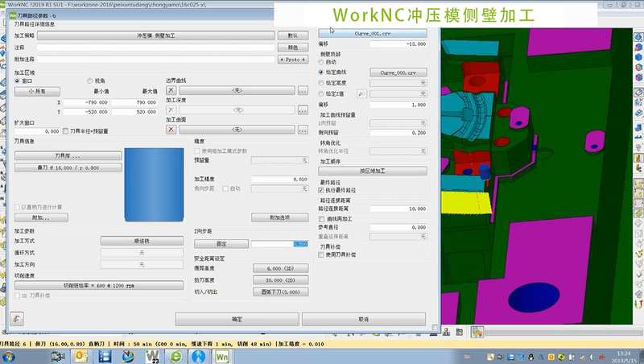Click the 所有 window extents button

37,91
